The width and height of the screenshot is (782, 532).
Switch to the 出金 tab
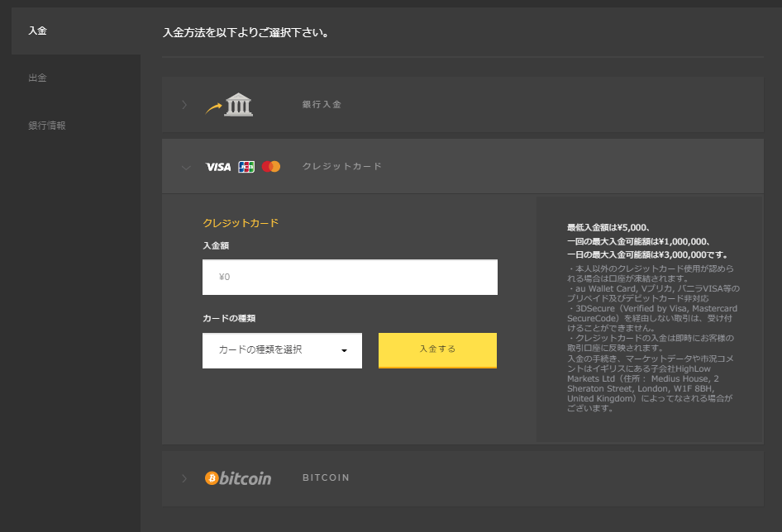point(39,78)
